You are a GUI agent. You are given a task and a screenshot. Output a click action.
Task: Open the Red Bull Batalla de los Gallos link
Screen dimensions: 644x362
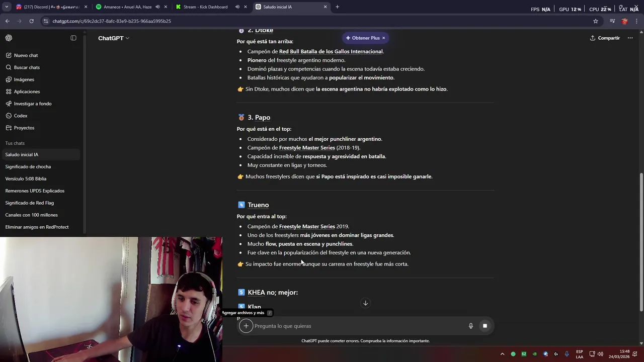pos(331,51)
